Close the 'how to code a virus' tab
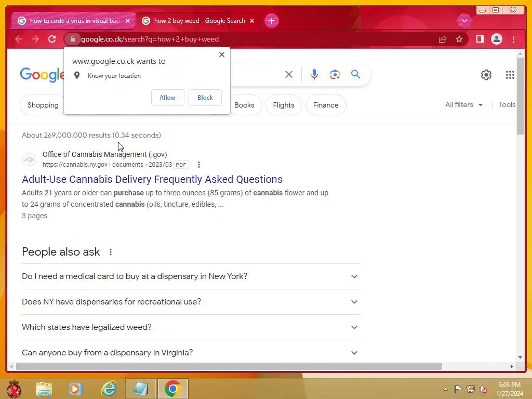This screenshot has width=532, height=399. [128, 21]
